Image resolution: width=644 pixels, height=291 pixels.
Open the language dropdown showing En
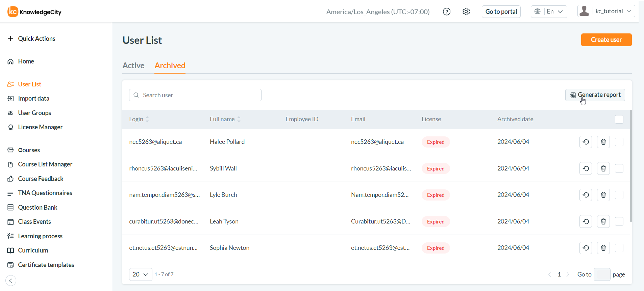pyautogui.click(x=549, y=11)
